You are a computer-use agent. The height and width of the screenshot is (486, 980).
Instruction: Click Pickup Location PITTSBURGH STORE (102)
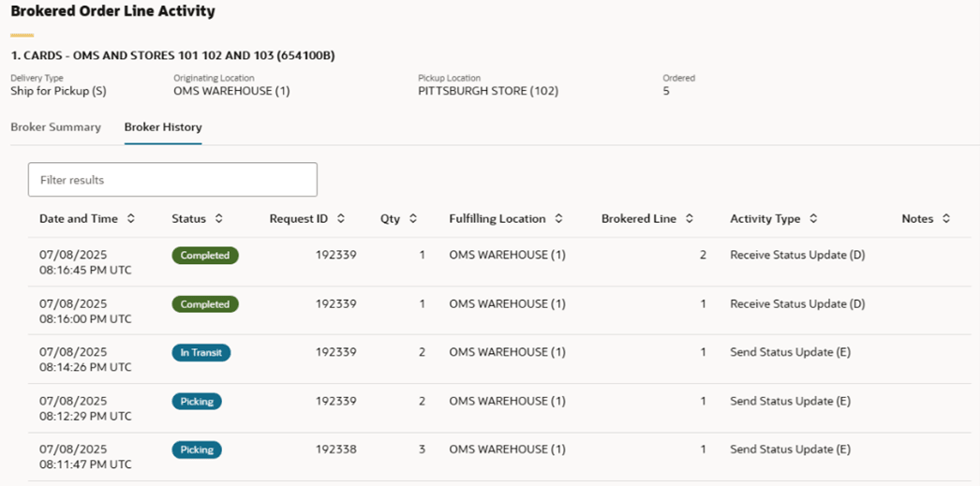point(488,91)
